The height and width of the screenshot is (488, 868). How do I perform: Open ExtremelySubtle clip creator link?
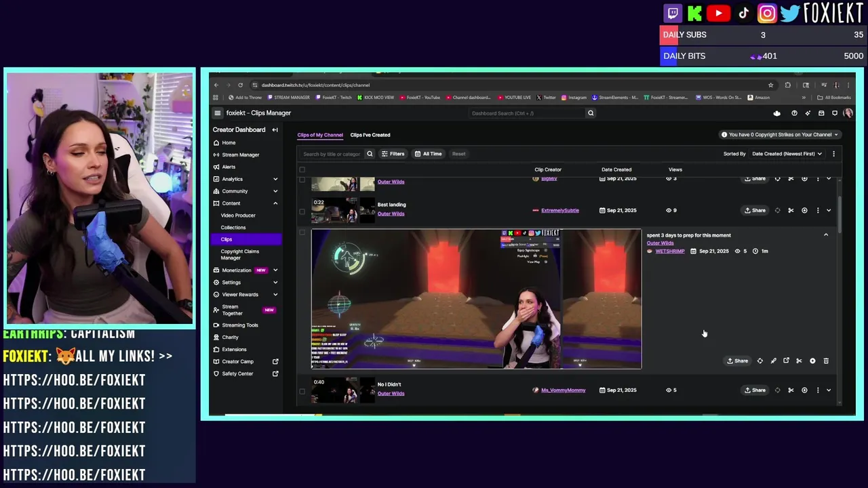point(560,211)
